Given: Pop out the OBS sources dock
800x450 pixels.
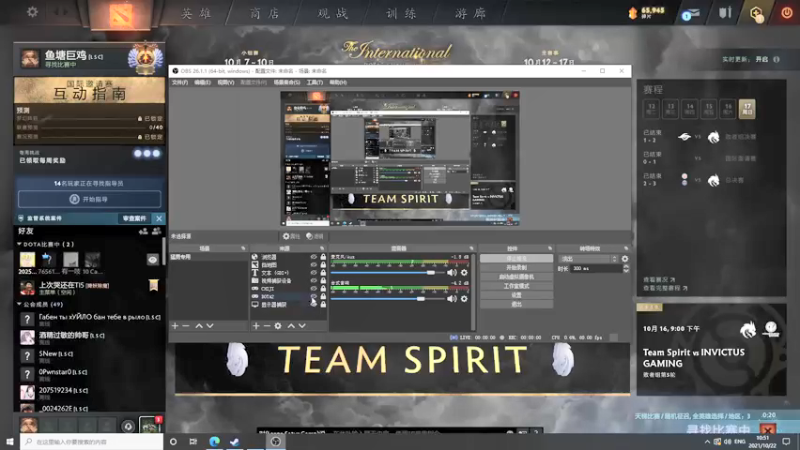Looking at the screenshot, I should [x=322, y=248].
